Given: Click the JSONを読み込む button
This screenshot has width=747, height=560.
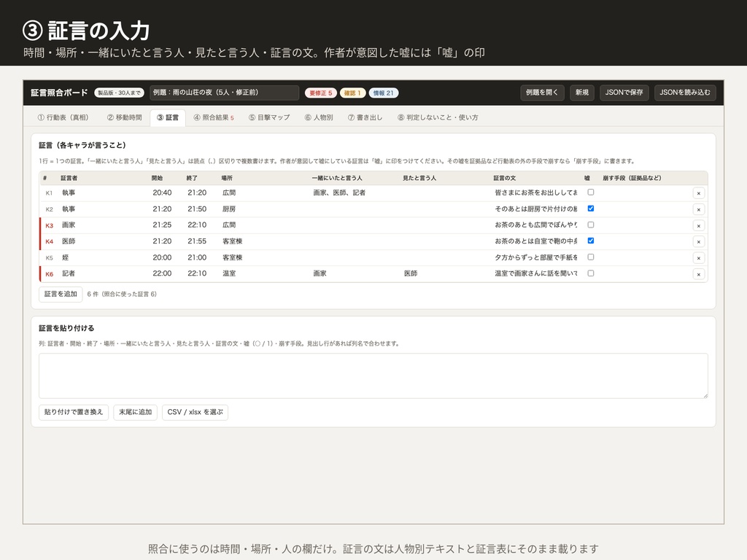Looking at the screenshot, I should click(x=684, y=93).
